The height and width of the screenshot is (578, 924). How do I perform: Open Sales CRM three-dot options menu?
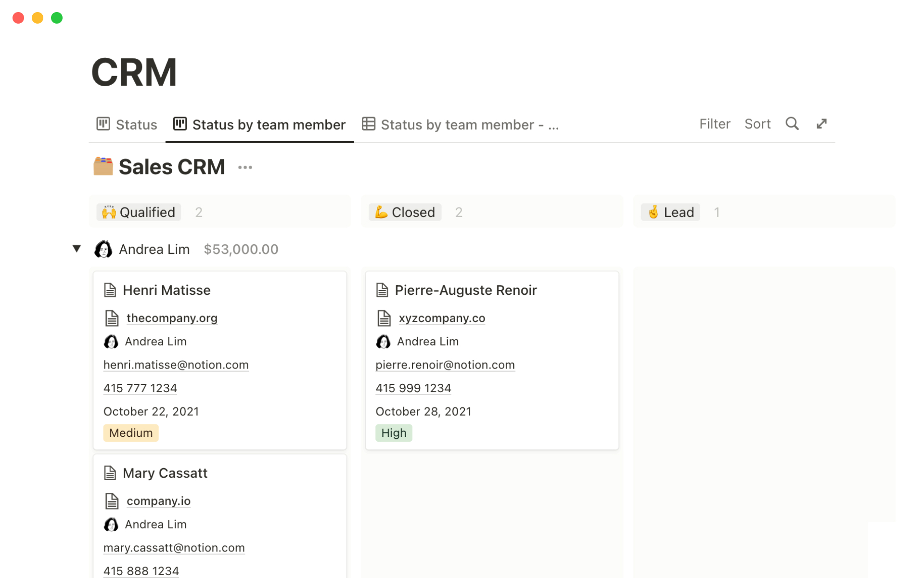pyautogui.click(x=245, y=168)
